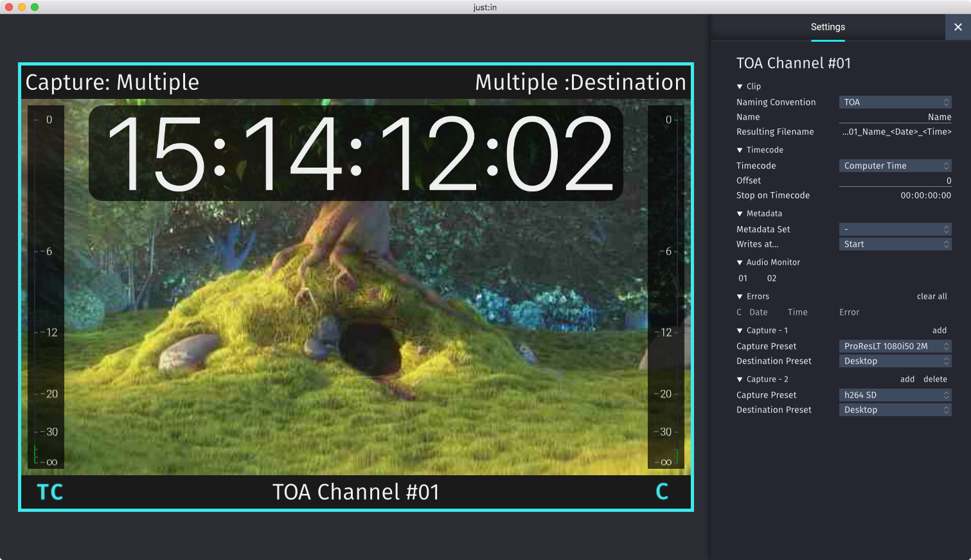Click the left audio level meter
This screenshot has height=560, width=971.
[x=46, y=287]
